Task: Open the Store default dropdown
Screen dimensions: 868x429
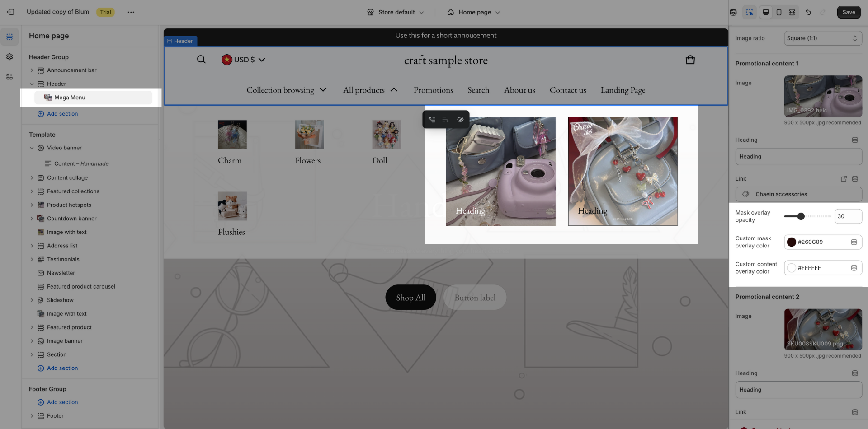Action: click(396, 12)
